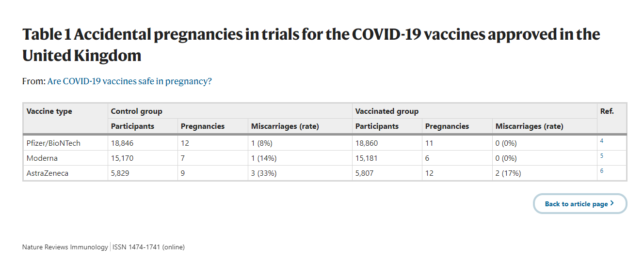Click the 2 (17%) miscarriages cell
This screenshot has width=644, height=260.
(508, 173)
